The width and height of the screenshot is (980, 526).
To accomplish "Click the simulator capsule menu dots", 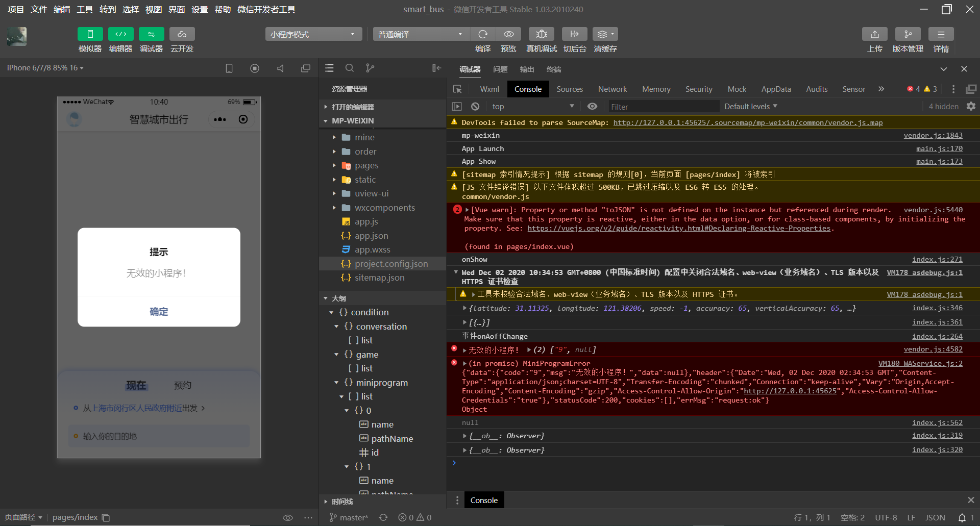I will 220,119.
